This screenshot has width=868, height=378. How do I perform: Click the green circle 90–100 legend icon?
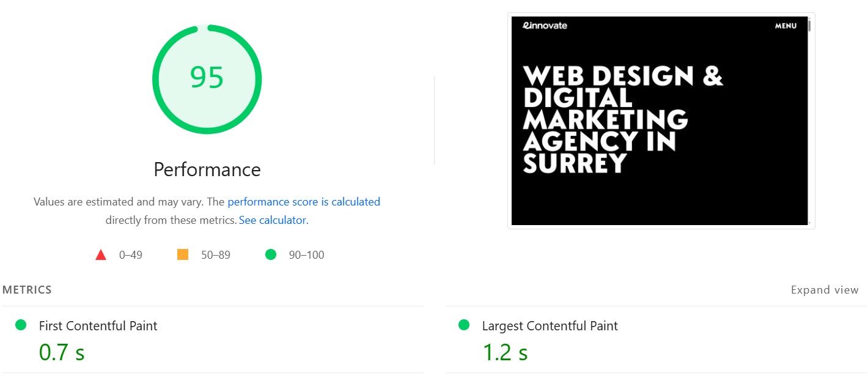[x=271, y=254]
